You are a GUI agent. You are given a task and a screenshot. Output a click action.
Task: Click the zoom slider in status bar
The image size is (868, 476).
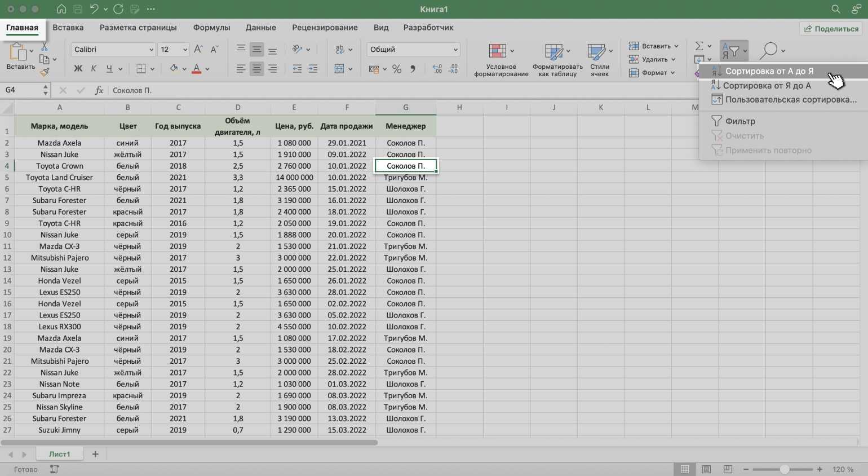(784, 469)
